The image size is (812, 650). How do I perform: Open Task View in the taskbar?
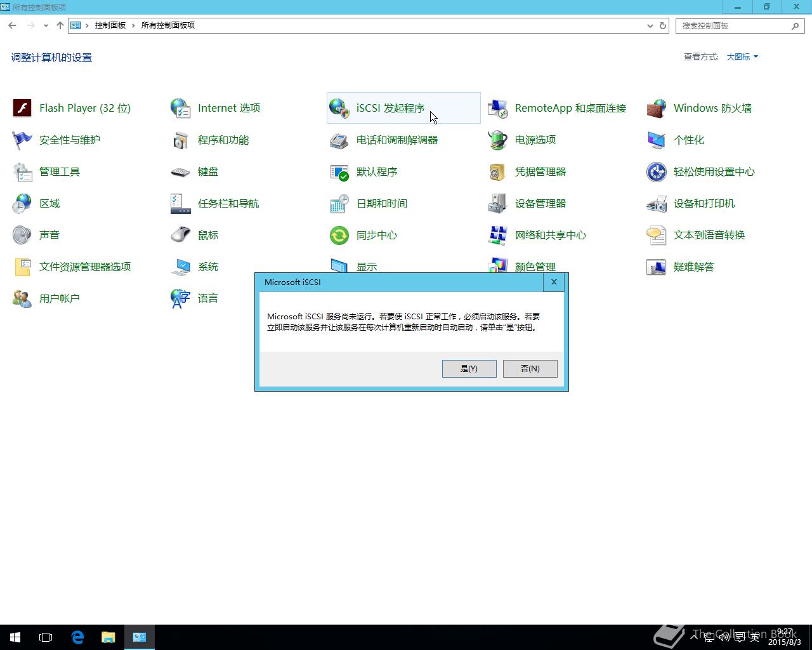tap(46, 637)
